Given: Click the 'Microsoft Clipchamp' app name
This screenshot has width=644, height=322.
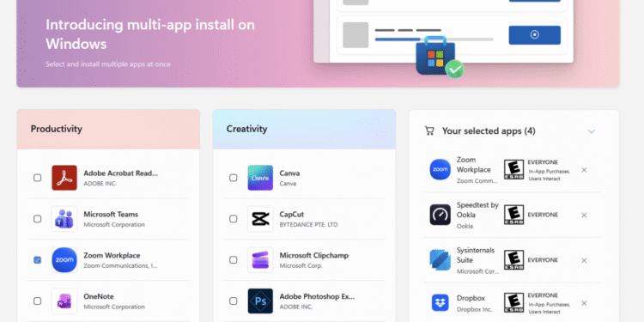Looking at the screenshot, I should tap(313, 256).
